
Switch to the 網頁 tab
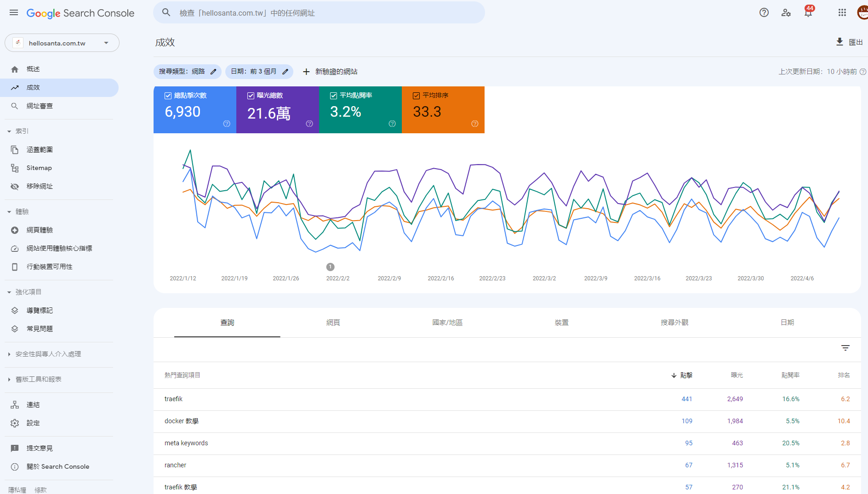click(333, 323)
